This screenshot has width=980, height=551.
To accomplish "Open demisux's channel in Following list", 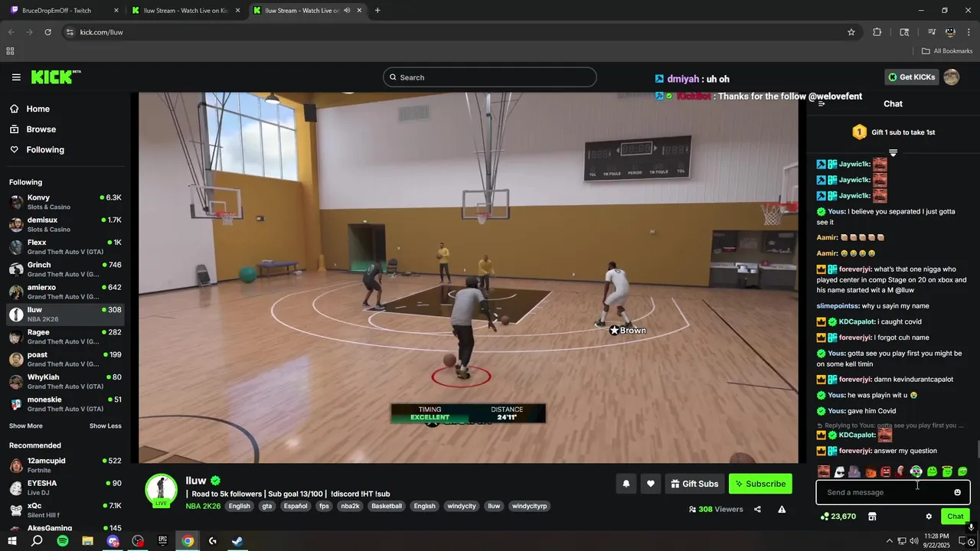I will tap(65, 224).
